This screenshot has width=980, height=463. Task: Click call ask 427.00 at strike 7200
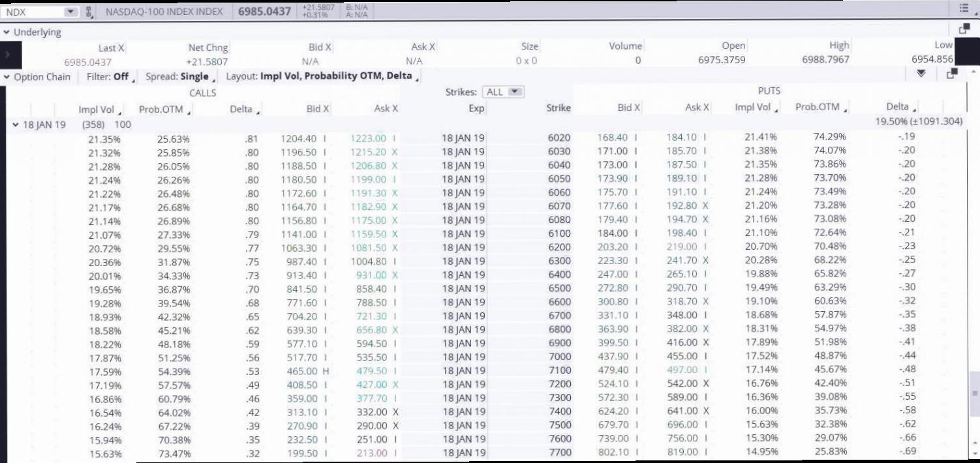pyautogui.click(x=371, y=385)
